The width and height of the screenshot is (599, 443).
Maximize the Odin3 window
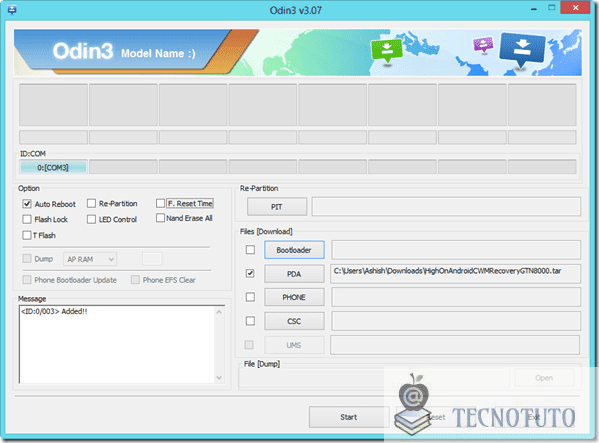[552, 8]
